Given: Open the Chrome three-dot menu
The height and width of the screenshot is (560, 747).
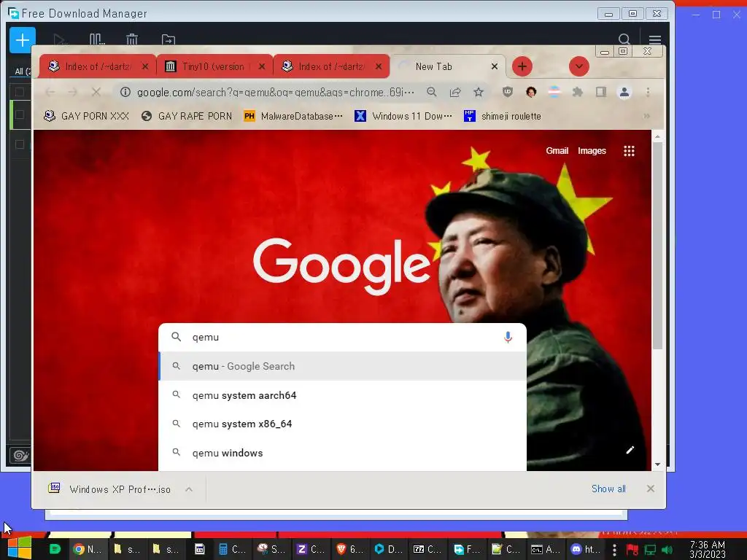Looking at the screenshot, I should coord(648,92).
